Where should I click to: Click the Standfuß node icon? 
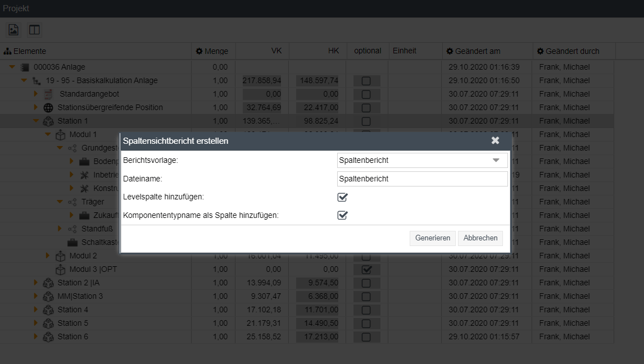[x=72, y=229]
